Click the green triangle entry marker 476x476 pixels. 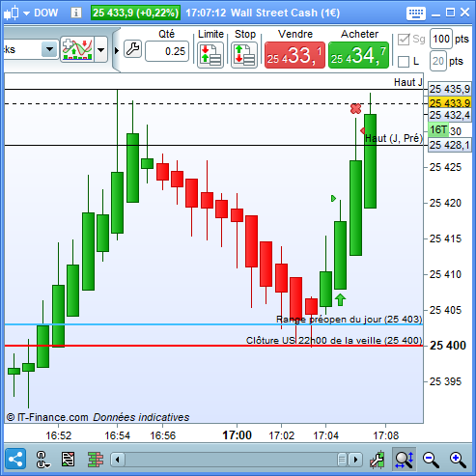[333, 198]
